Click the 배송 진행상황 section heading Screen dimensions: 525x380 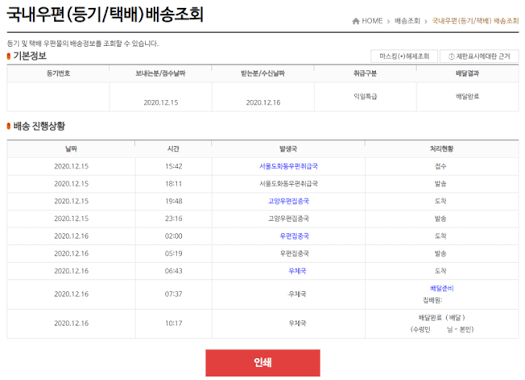(x=39, y=126)
